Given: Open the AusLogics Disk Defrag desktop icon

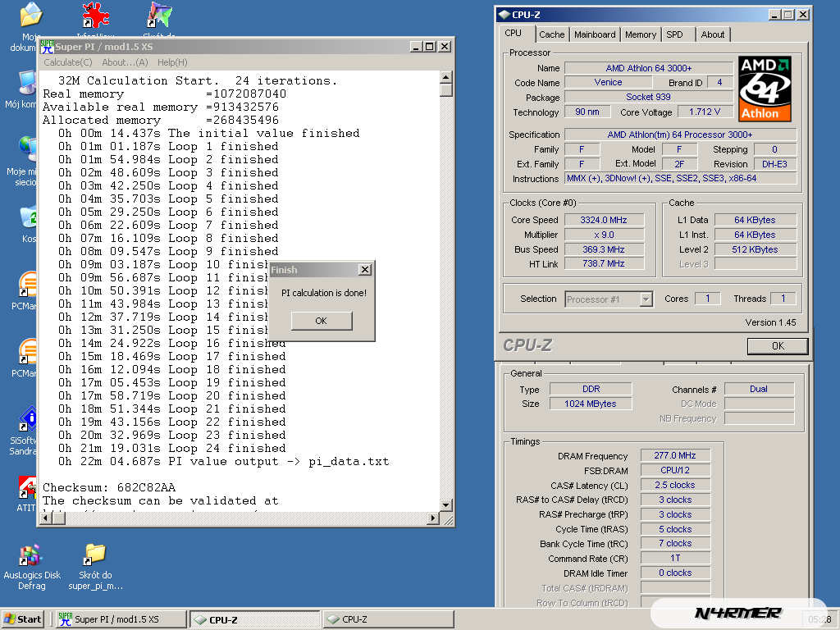Looking at the screenshot, I should click(31, 556).
